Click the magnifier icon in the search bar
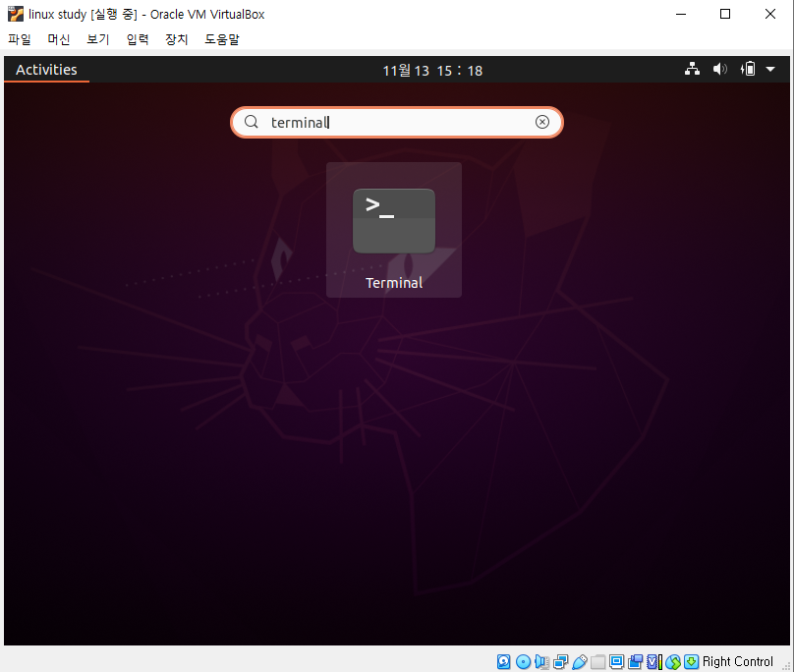The height and width of the screenshot is (672, 794). [252, 122]
